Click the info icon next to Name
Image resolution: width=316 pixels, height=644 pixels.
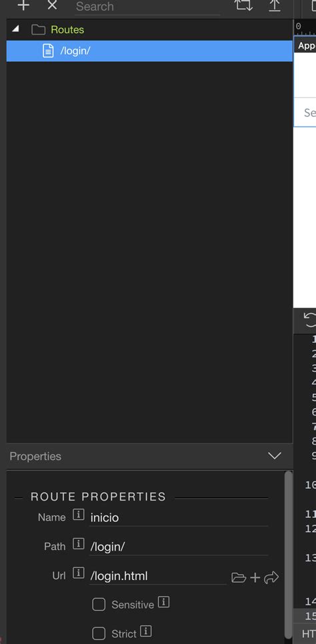point(79,515)
